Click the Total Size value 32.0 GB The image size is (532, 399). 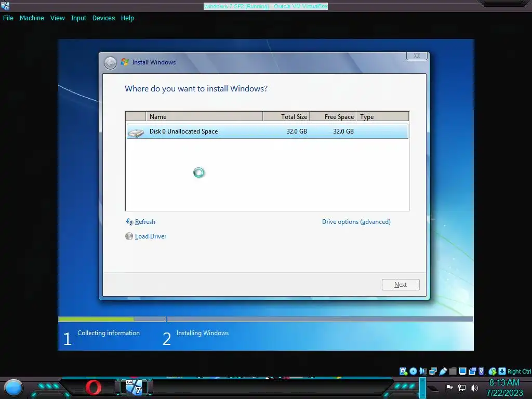[297, 131]
